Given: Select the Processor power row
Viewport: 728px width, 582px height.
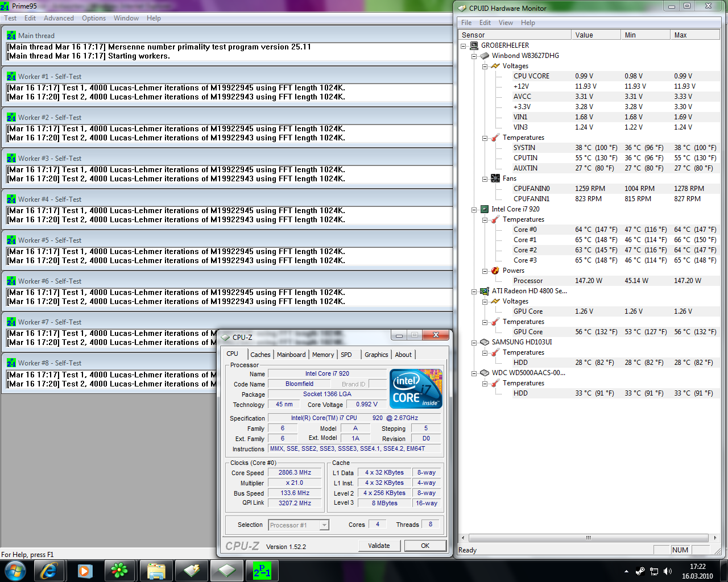Looking at the screenshot, I should click(x=589, y=281).
